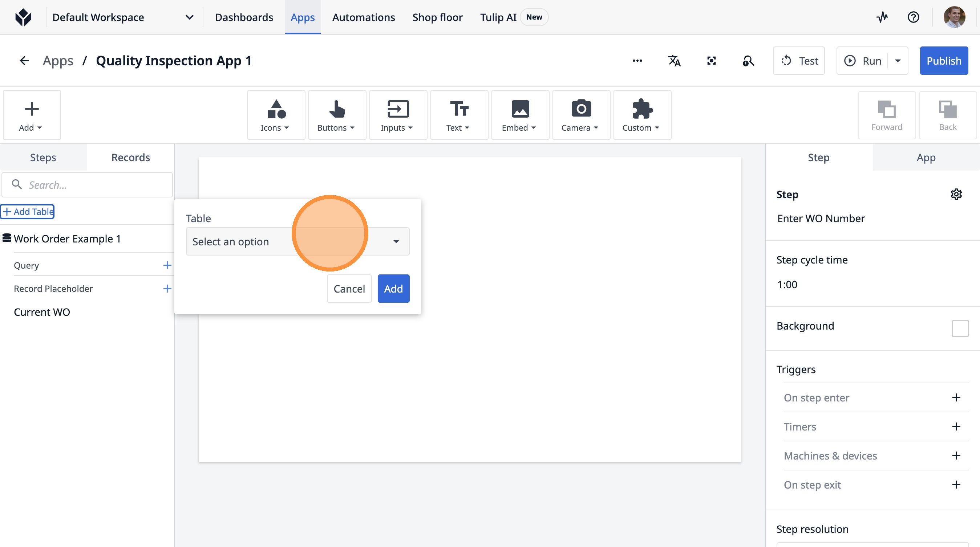This screenshot has width=980, height=547.
Task: Add a new Query with plus icon
Action: click(167, 265)
